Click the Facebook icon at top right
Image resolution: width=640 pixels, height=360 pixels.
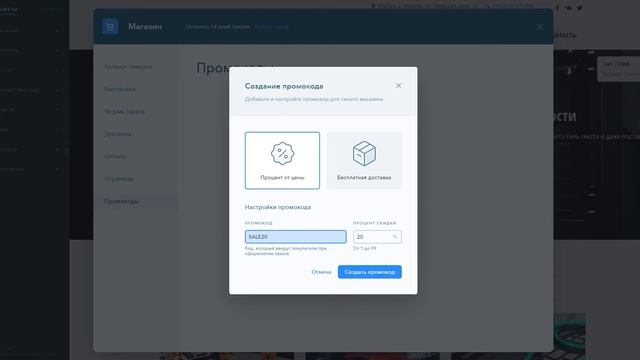coord(557,7)
